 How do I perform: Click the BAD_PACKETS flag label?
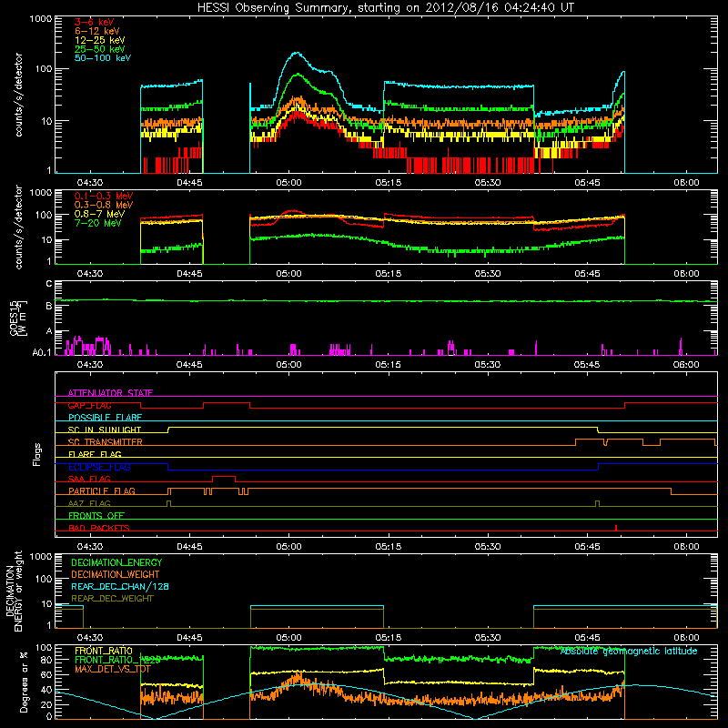coord(99,529)
